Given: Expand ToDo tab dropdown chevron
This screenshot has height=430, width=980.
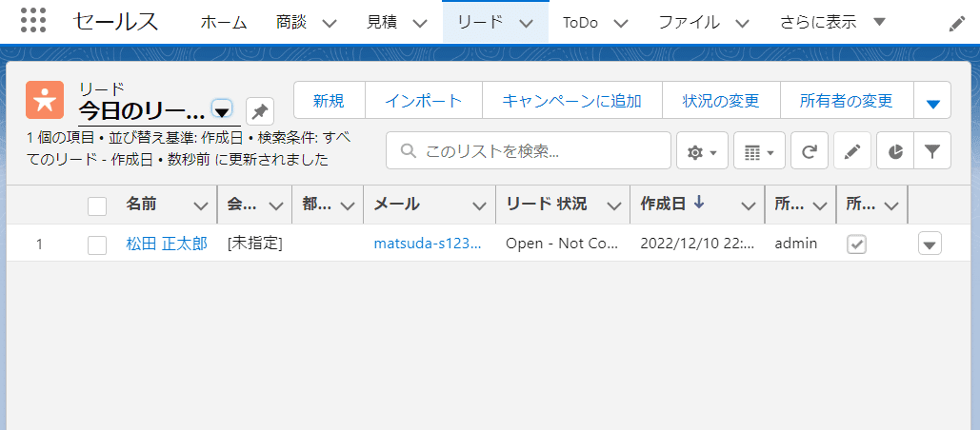Looking at the screenshot, I should [620, 24].
